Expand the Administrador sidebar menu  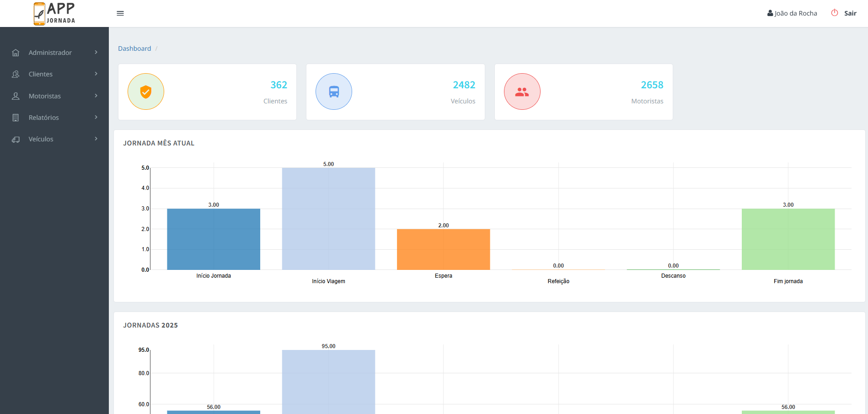pos(50,52)
